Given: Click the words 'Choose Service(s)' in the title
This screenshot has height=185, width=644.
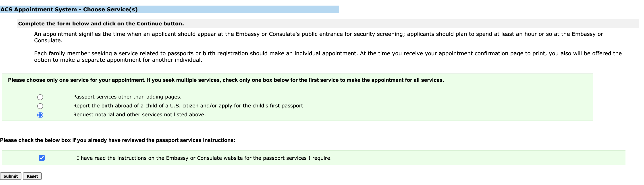Looking at the screenshot, I should [110, 10].
